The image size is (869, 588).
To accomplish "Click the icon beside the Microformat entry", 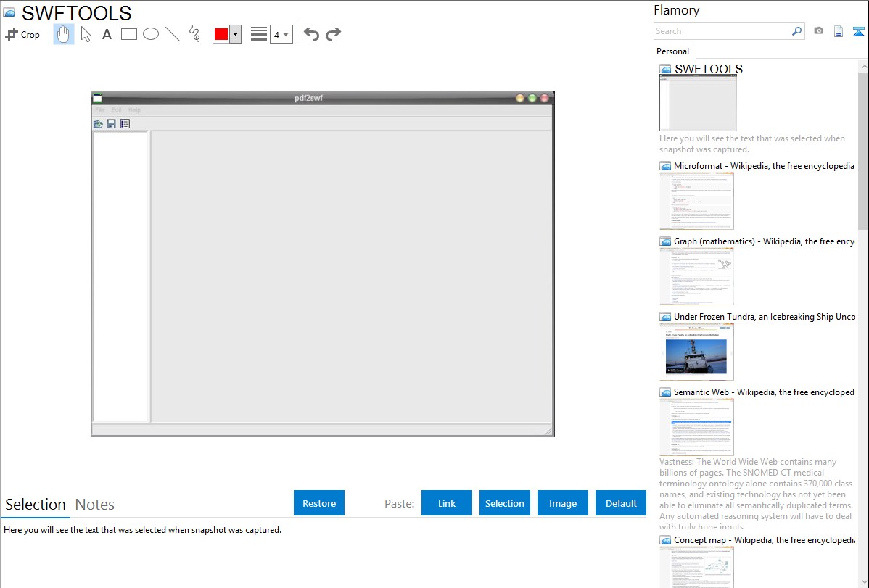I will pos(666,166).
